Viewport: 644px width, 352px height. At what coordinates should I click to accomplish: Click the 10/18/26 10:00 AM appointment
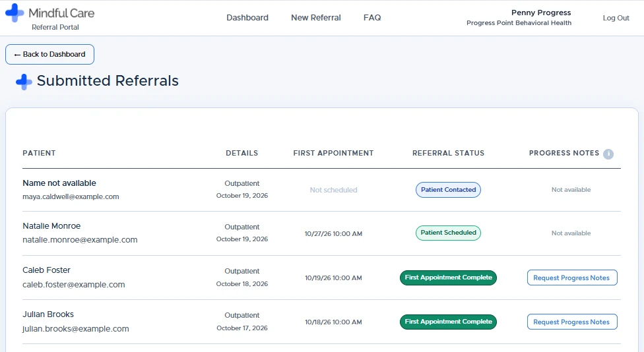tap(333, 322)
